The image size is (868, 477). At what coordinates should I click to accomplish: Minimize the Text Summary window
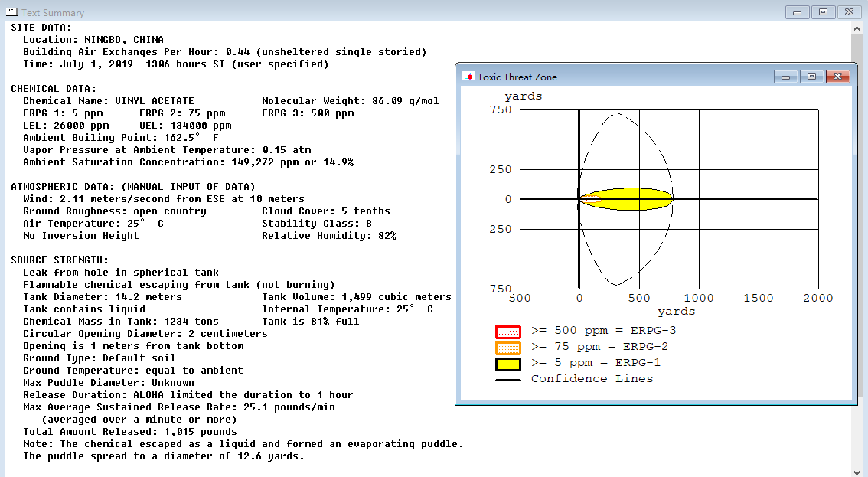pyautogui.click(x=798, y=12)
